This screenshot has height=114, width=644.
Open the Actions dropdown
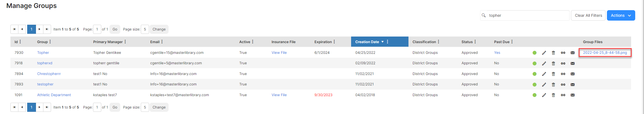tap(621, 15)
